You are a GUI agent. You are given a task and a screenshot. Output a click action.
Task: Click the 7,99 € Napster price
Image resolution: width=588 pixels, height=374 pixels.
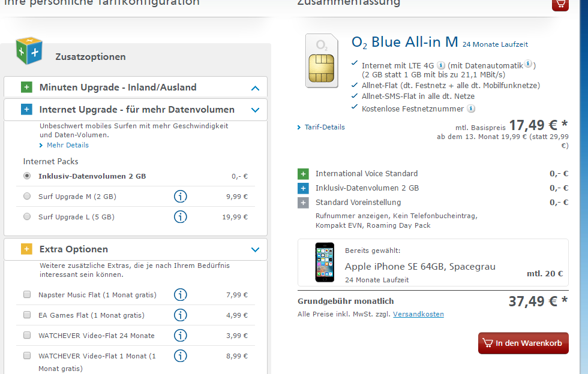236,295
